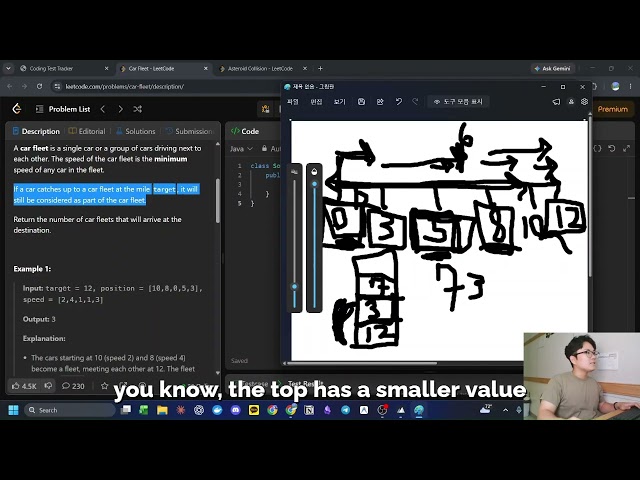Screen dimensions: 640x480
Task: Open Telegram from the taskbar
Action: click(x=346, y=410)
